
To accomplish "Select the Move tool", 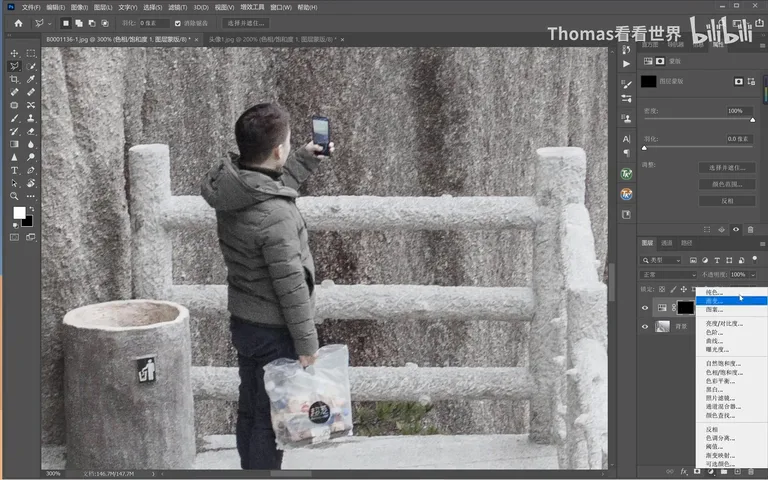I will (14, 53).
